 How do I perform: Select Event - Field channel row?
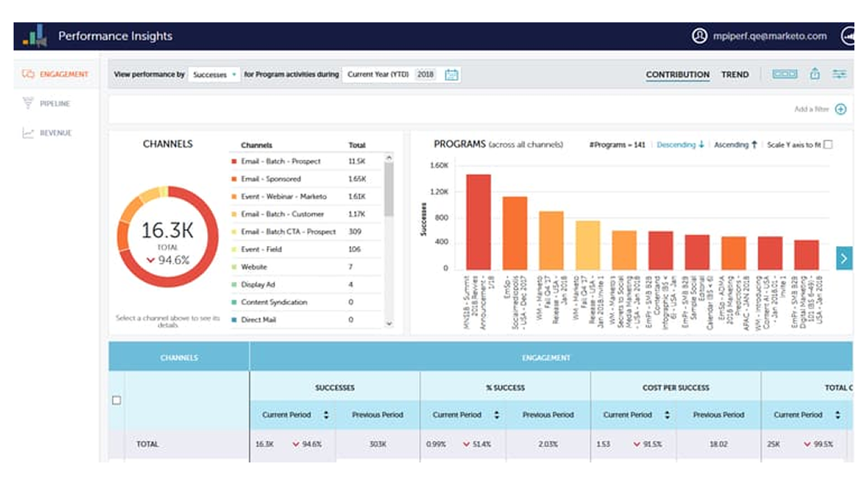[305, 249]
